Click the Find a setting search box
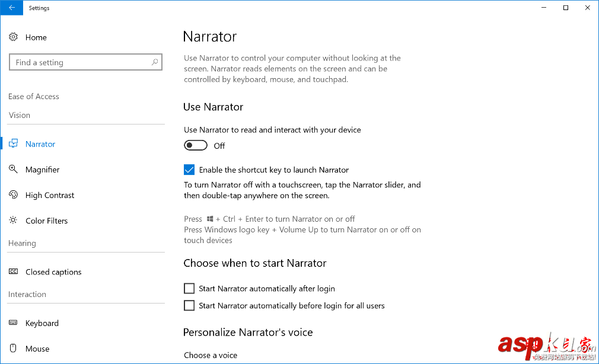Screen dimensions: 599x364 click(x=80, y=62)
